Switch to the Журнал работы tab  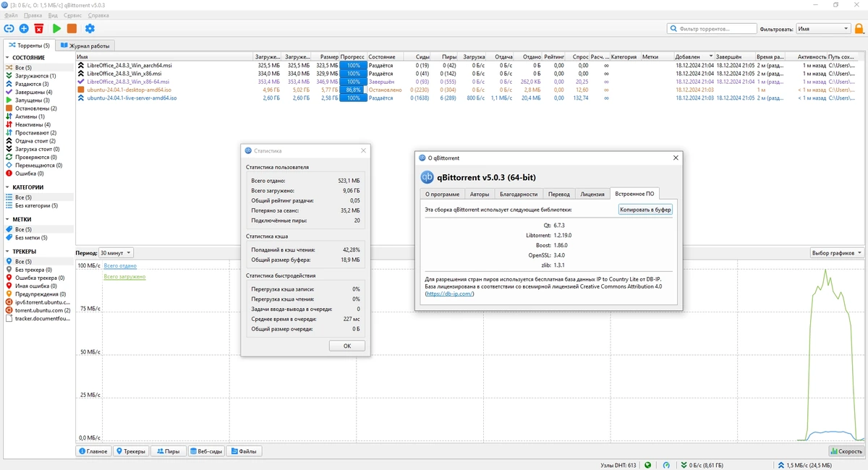85,46
